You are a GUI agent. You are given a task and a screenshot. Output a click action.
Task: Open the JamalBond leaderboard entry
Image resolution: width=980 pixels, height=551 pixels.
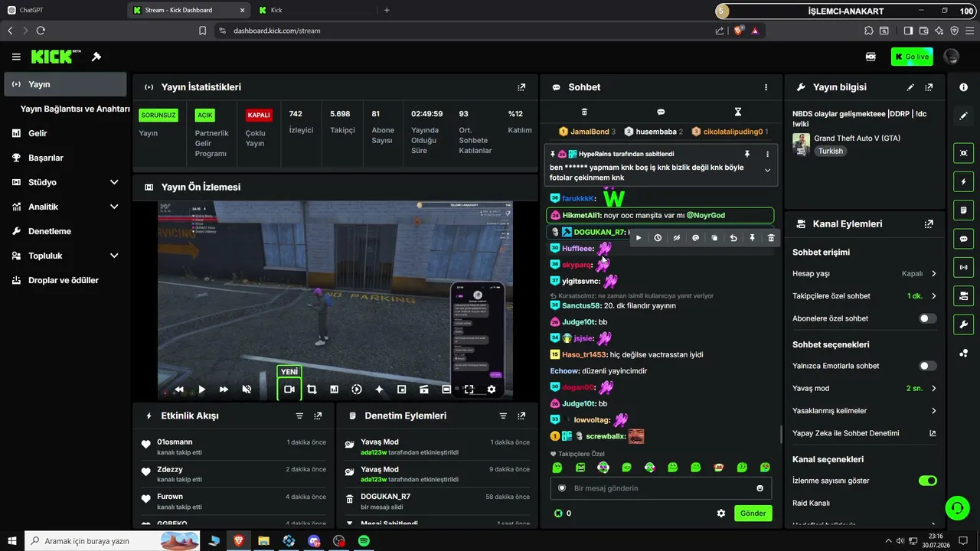click(x=587, y=132)
